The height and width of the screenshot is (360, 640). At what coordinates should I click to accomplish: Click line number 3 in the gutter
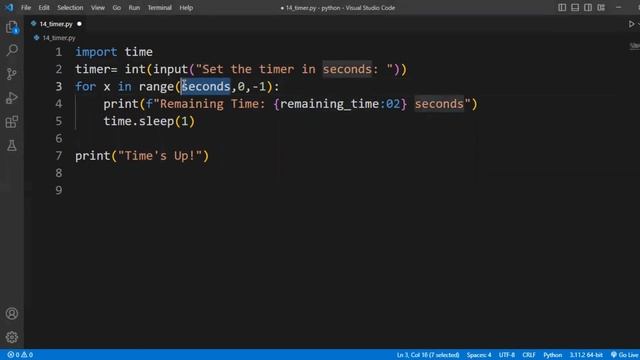(59, 87)
